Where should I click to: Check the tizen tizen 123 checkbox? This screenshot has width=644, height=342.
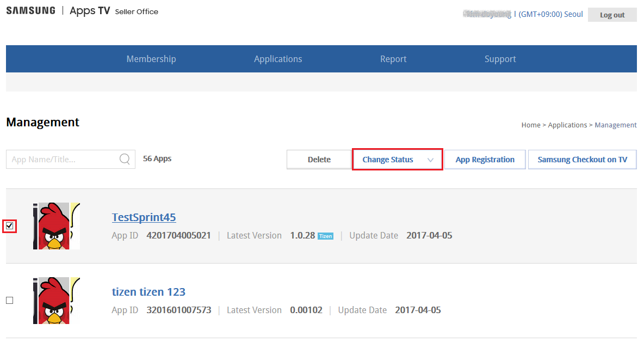click(9, 301)
